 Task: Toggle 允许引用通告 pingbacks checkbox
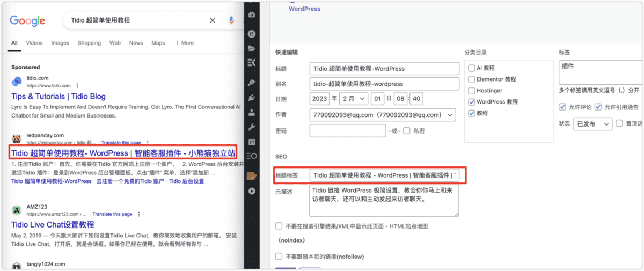[x=598, y=107]
